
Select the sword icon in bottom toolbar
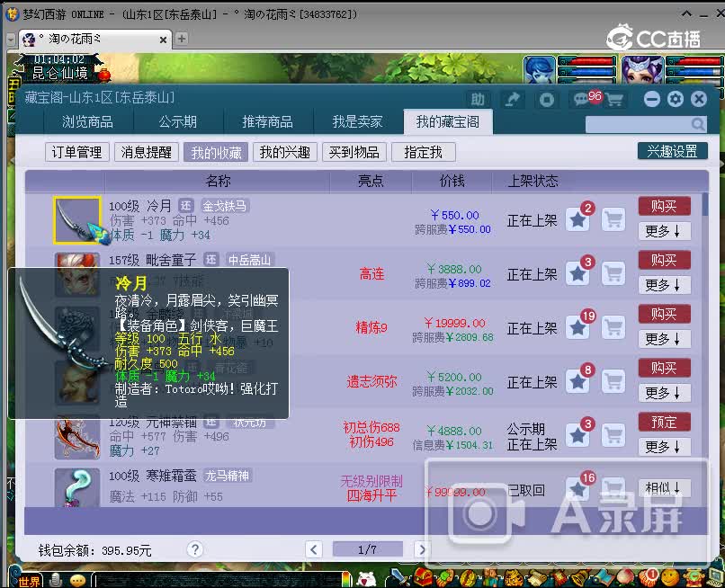(x=398, y=577)
